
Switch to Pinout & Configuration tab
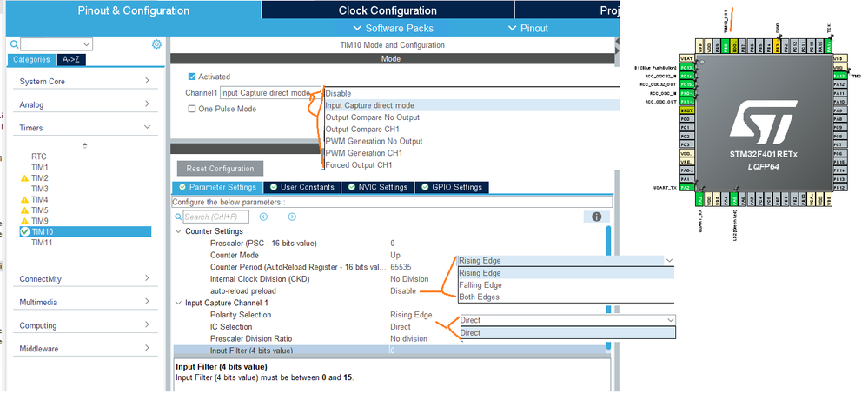(134, 10)
